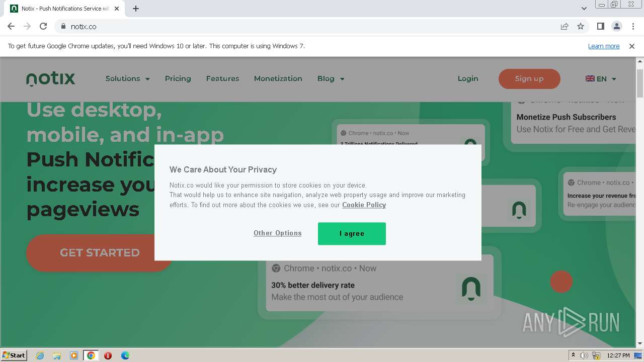Open the media player taskbar icon
Screen dimensions: 644x362
74,355
